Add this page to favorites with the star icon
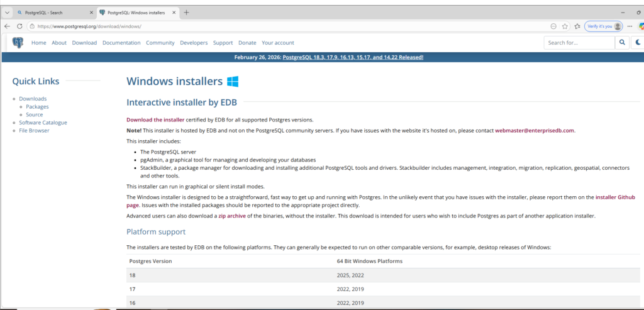The height and width of the screenshot is (310, 644). tap(565, 26)
